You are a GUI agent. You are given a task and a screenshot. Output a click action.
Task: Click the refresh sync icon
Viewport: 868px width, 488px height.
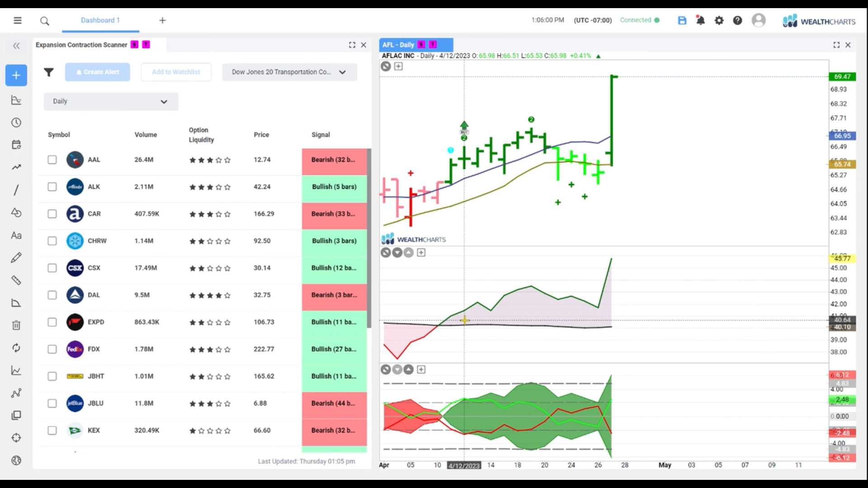click(x=16, y=348)
